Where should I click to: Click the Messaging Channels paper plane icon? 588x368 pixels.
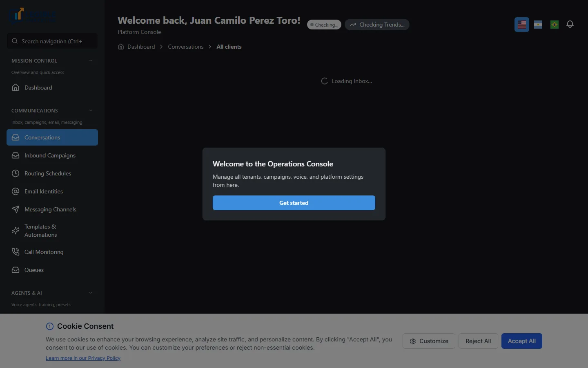coord(16,209)
